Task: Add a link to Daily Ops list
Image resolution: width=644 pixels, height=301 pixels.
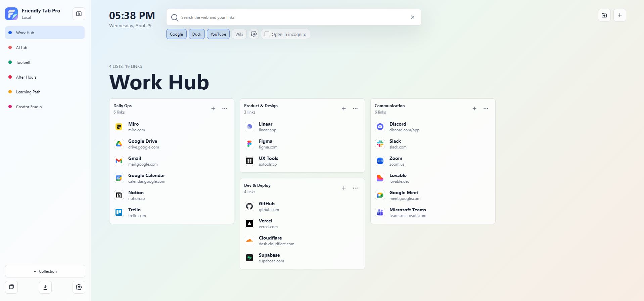Action: [213, 109]
